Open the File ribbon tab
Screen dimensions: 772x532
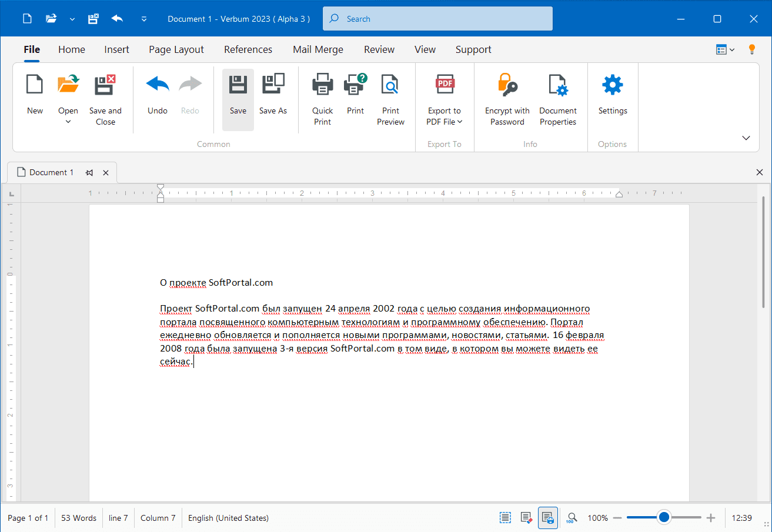[x=32, y=49]
